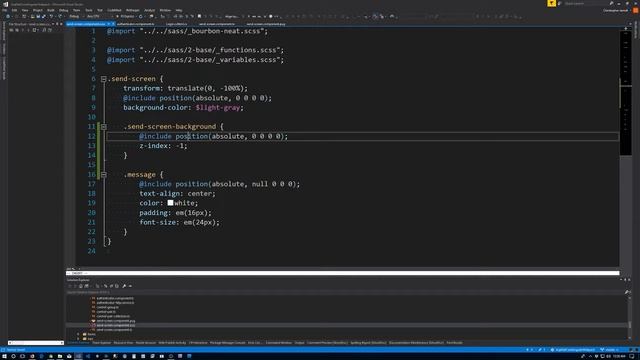Click the Windows Start button
The height and width of the screenshot is (360, 640).
point(4,356)
